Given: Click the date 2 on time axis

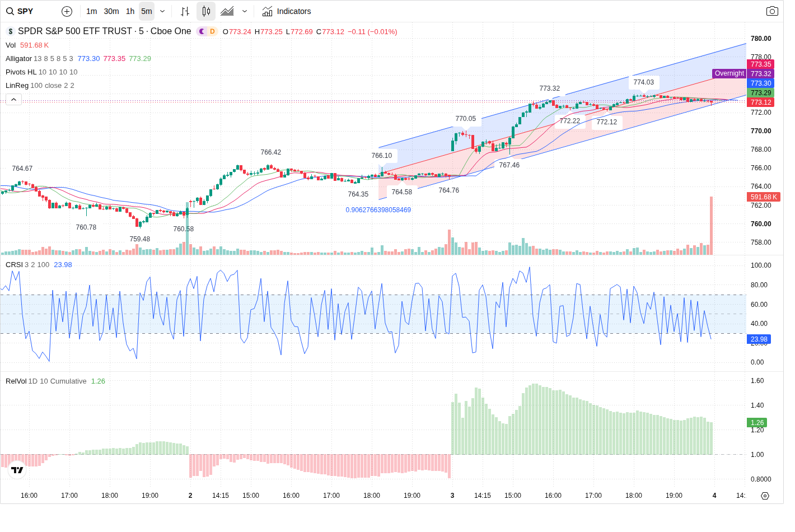Looking at the screenshot, I should (190, 496).
